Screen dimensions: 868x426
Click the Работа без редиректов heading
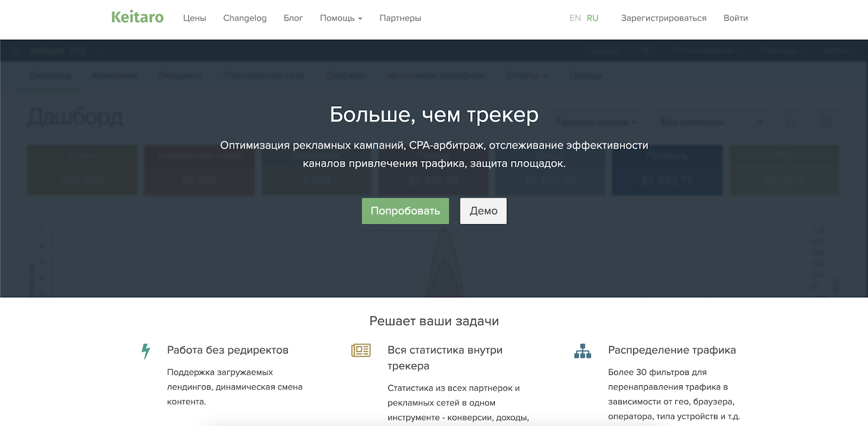(x=227, y=350)
